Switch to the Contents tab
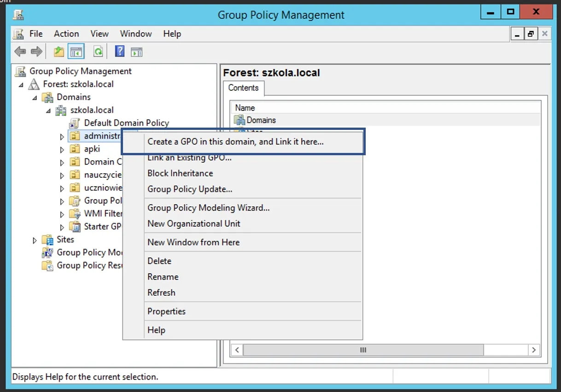This screenshot has height=392, width=561. (x=243, y=88)
